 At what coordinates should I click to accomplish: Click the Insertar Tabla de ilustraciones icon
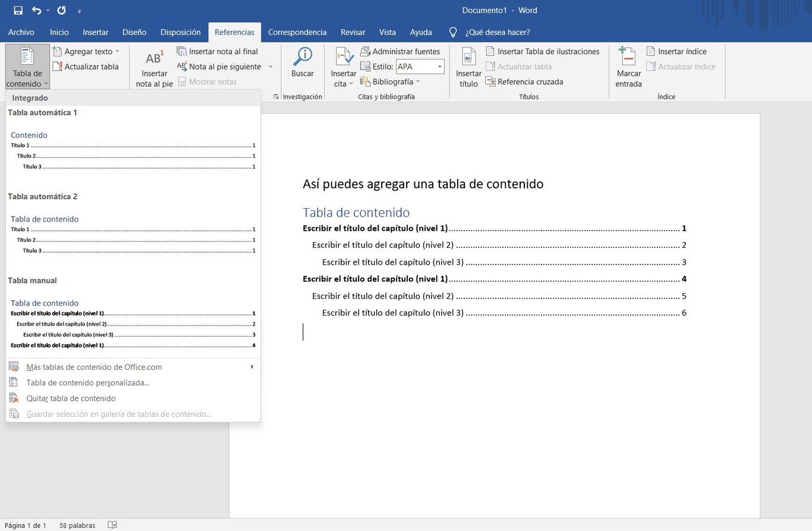[542, 51]
